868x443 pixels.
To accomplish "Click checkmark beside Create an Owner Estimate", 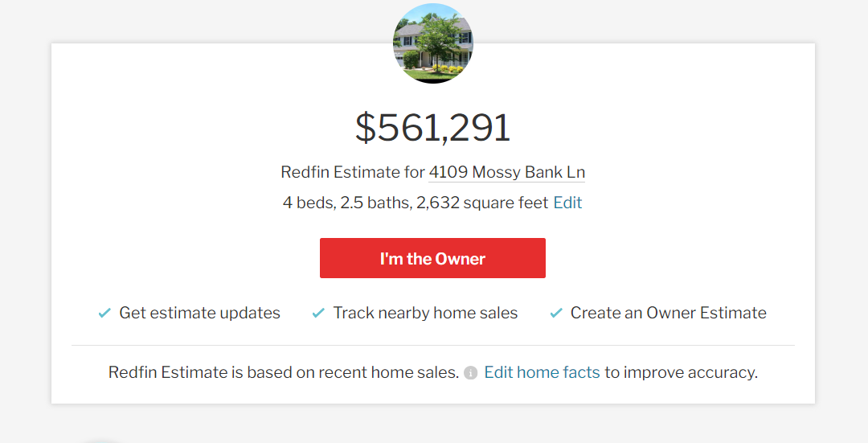I will pos(556,313).
